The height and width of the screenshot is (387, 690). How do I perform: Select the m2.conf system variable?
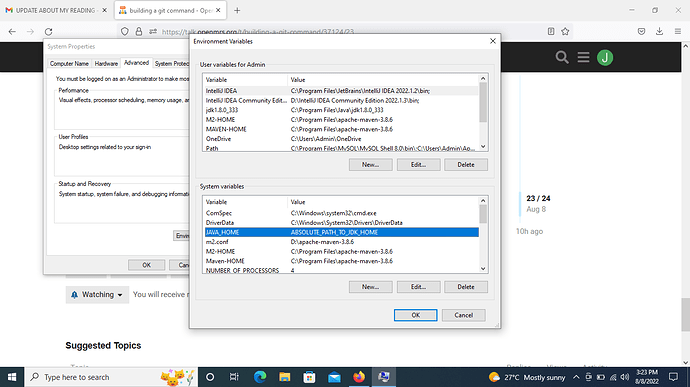341,242
